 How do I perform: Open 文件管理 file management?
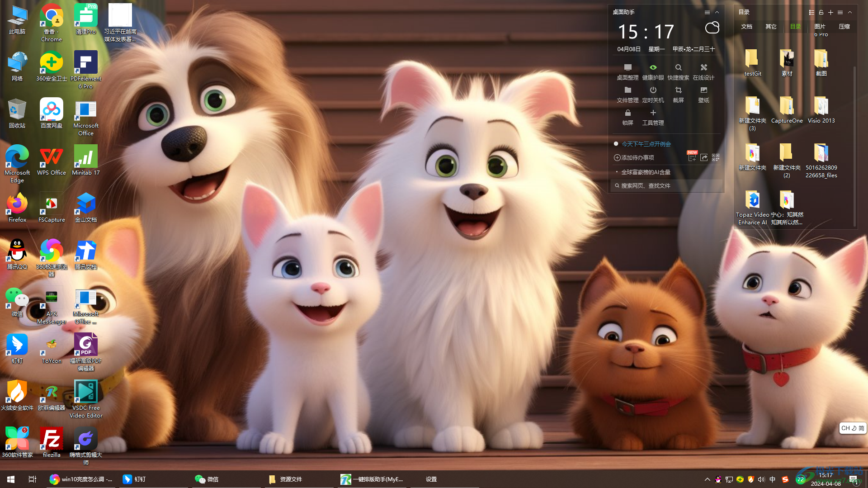coord(627,94)
